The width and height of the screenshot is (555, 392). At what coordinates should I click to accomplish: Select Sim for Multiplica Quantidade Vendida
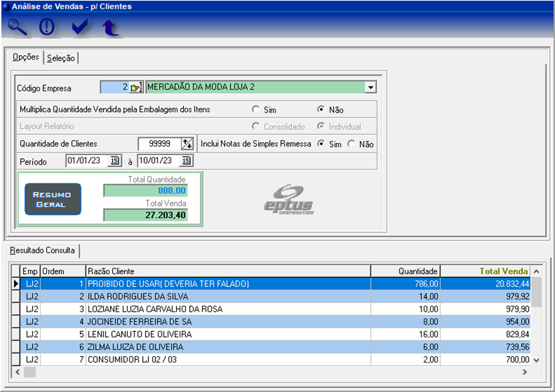pyautogui.click(x=256, y=110)
